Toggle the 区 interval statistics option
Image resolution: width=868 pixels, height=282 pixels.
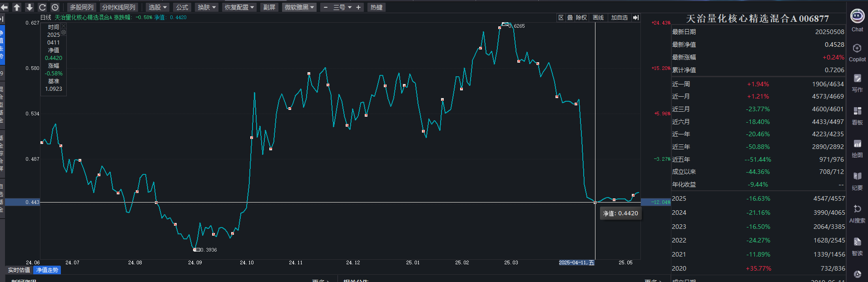(x=561, y=18)
